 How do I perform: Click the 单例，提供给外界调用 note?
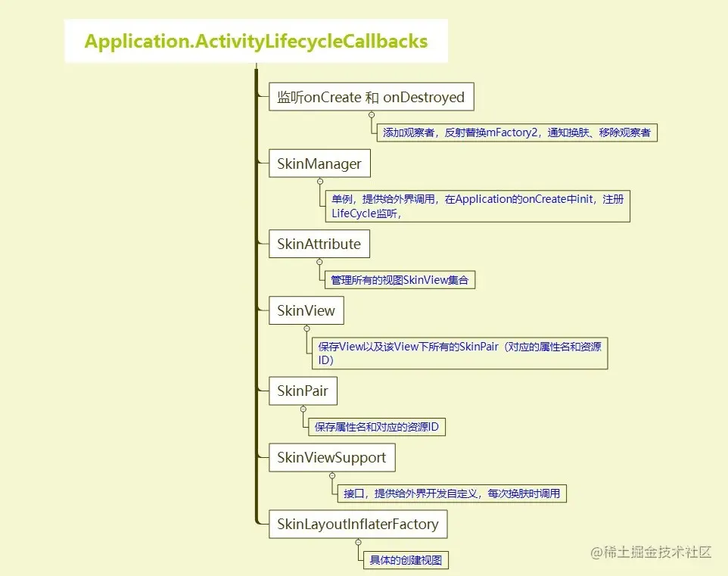[x=478, y=206]
